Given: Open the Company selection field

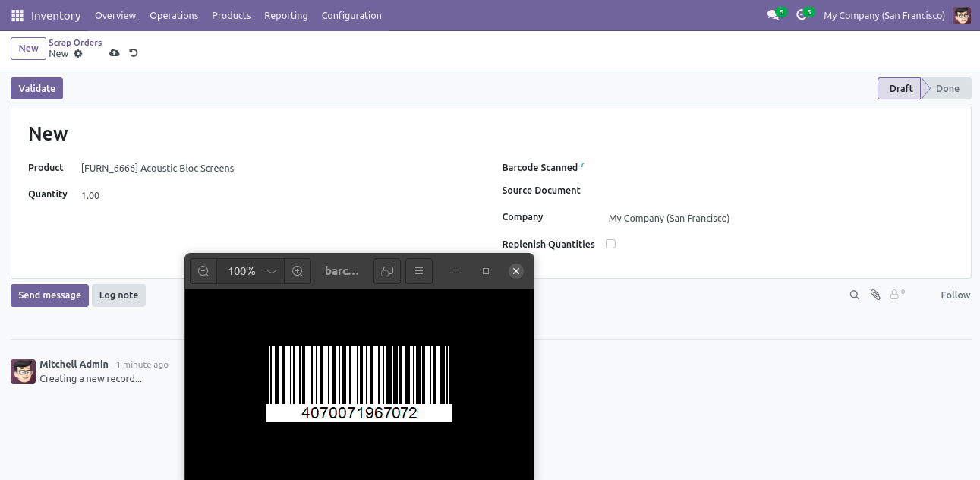Looking at the screenshot, I should (x=781, y=218).
